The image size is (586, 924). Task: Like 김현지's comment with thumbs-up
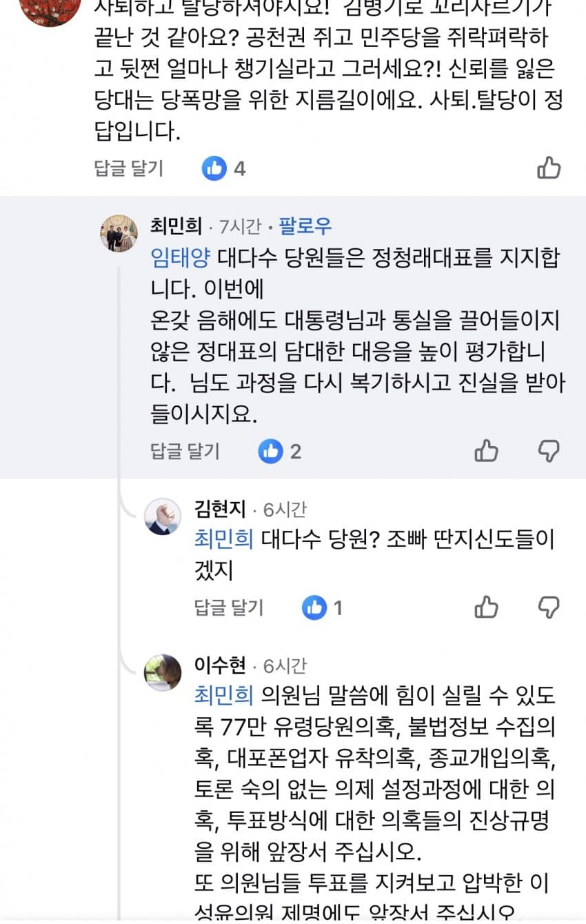pyautogui.click(x=487, y=607)
